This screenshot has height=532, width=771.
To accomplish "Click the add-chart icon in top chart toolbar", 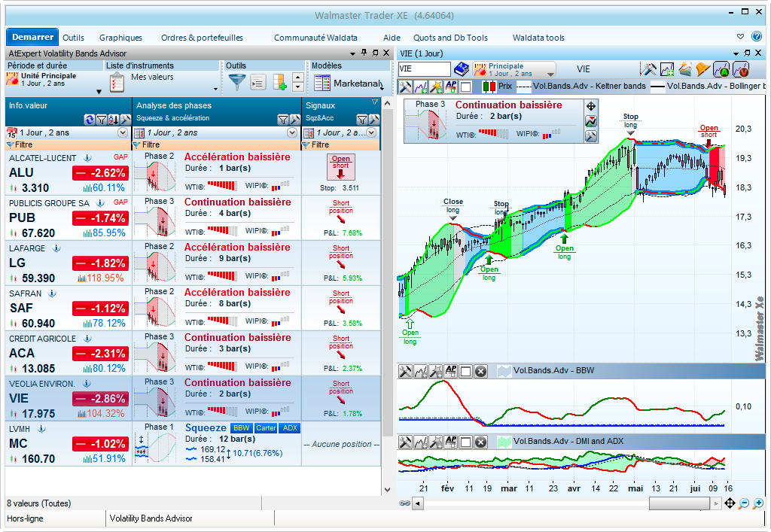I will point(667,70).
